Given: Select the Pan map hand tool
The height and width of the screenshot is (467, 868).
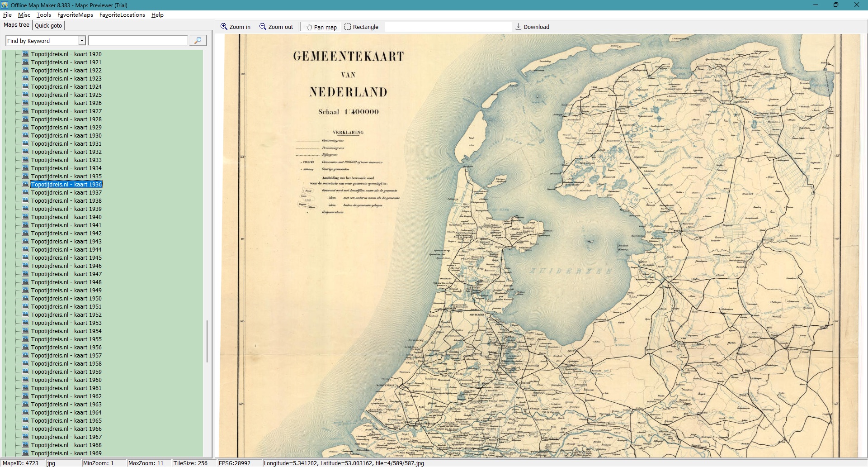Looking at the screenshot, I should tap(310, 27).
